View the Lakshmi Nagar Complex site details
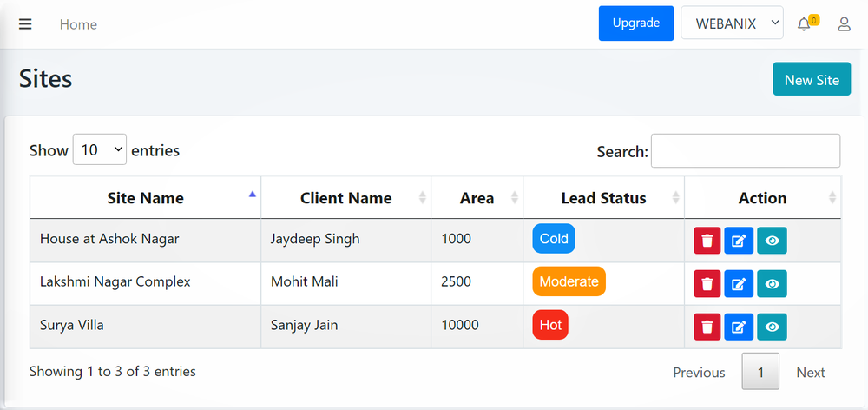 pos(772,283)
